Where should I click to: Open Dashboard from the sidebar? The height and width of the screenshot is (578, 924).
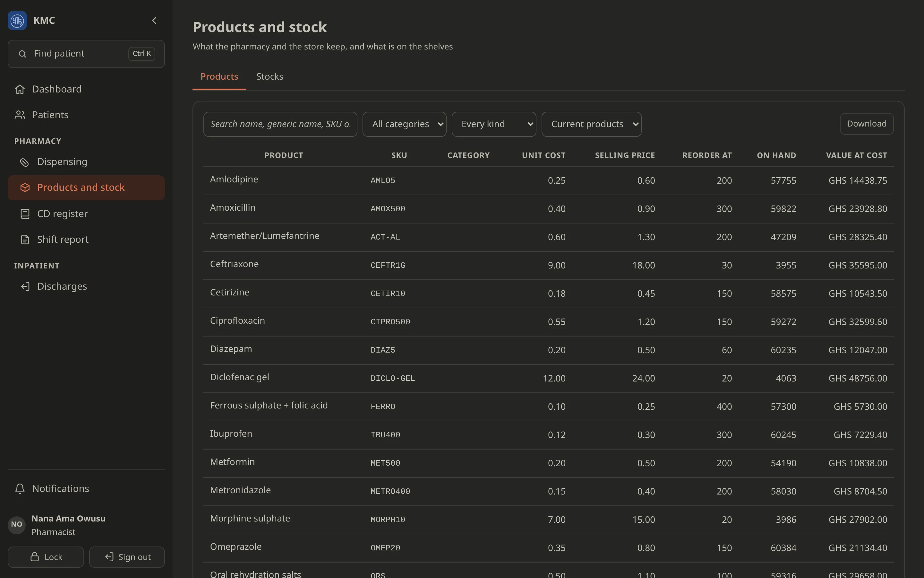pos(86,90)
